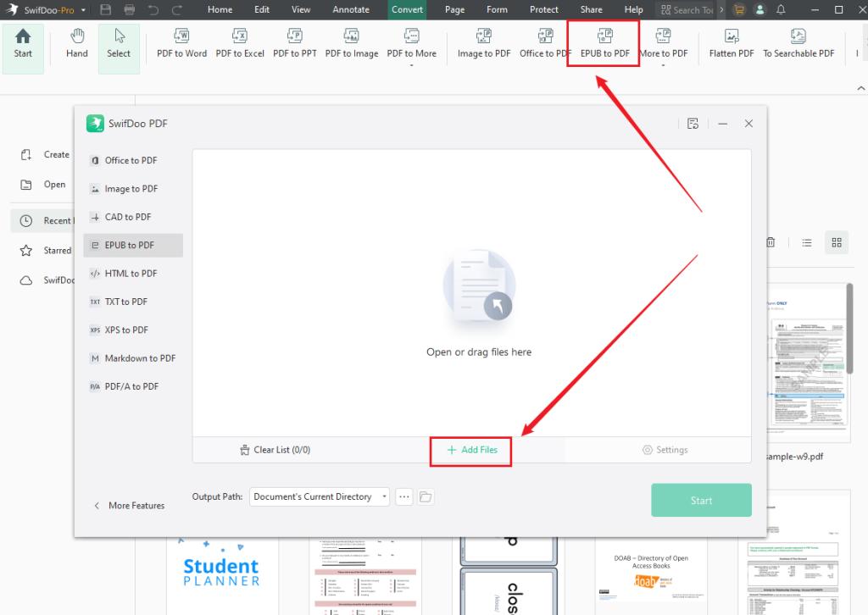The image size is (868, 615).
Task: Open the shopping cart icon
Action: point(738,10)
